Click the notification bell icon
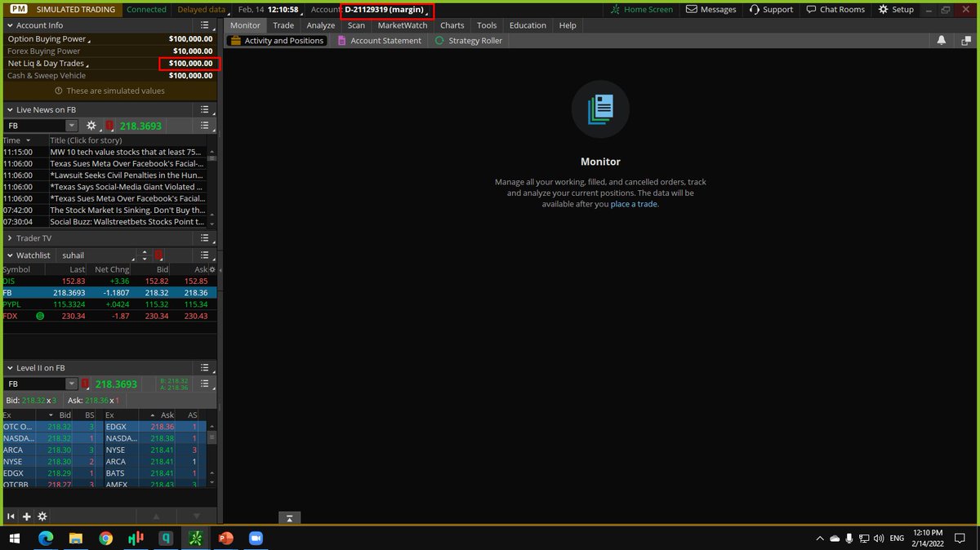980x550 pixels. pos(942,40)
